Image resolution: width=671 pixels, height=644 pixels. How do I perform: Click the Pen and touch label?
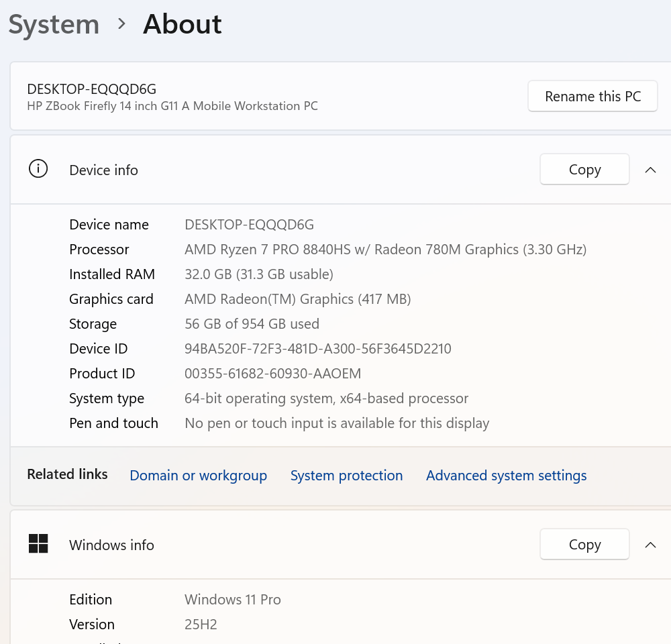pyautogui.click(x=113, y=423)
